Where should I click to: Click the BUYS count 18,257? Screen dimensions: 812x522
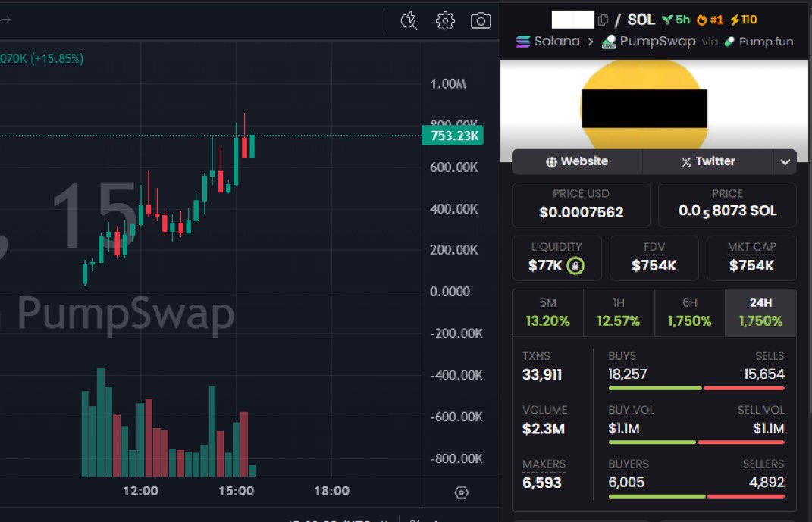click(628, 374)
